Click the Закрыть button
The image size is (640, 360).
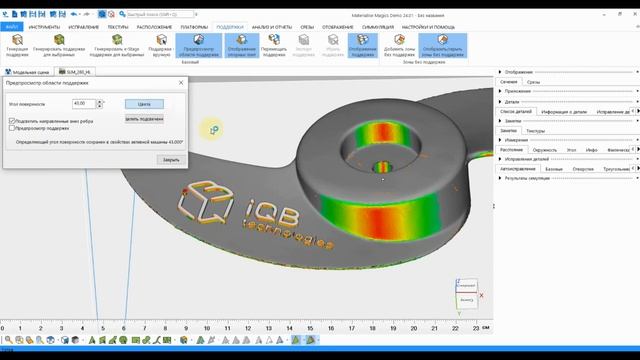click(171, 160)
